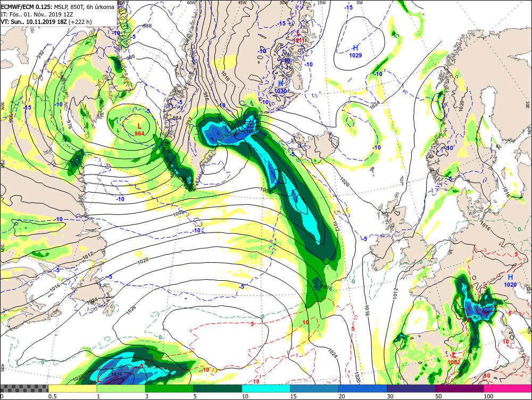Click the '100' value on the legend scale
The height and width of the screenshot is (400, 532).
click(x=488, y=396)
